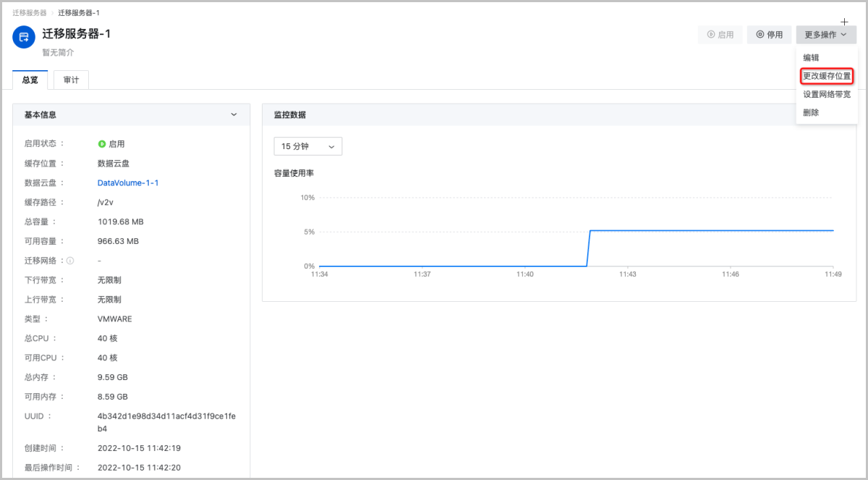Open the 15 分钟 time range selector
Screen dimensions: 868x480
pos(307,146)
